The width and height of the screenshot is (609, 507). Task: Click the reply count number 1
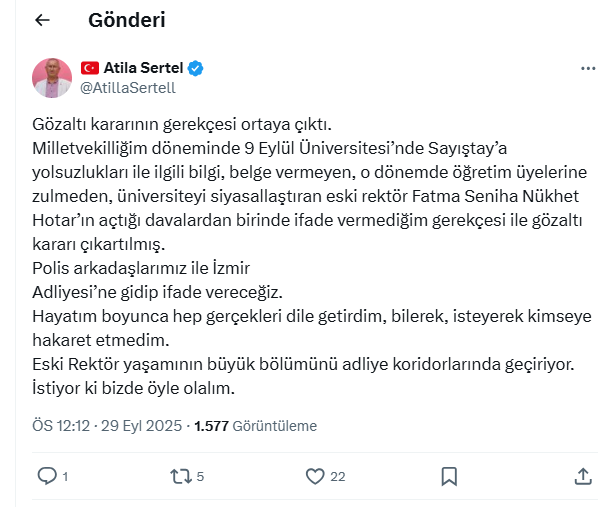click(65, 477)
